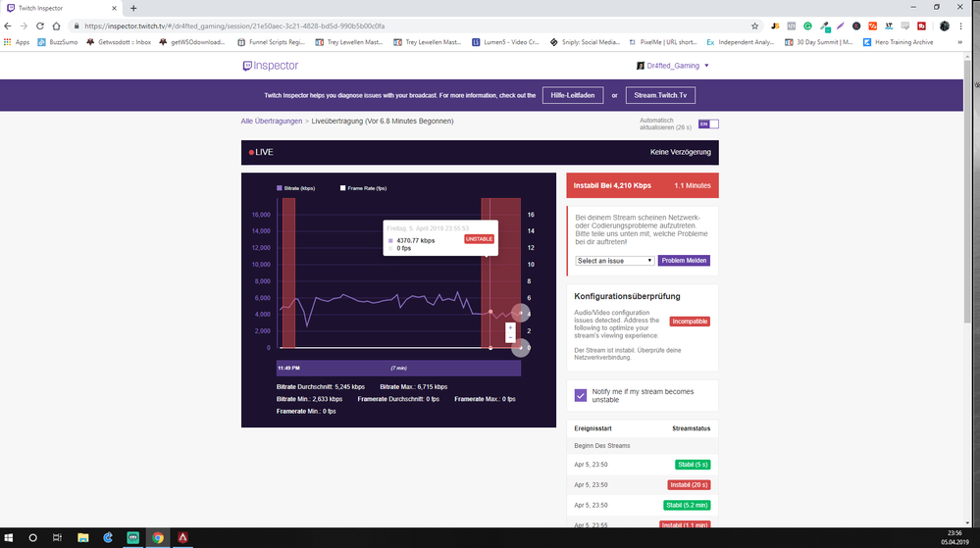
Task: Click the Instabil (20 s) status badge
Action: (689, 485)
